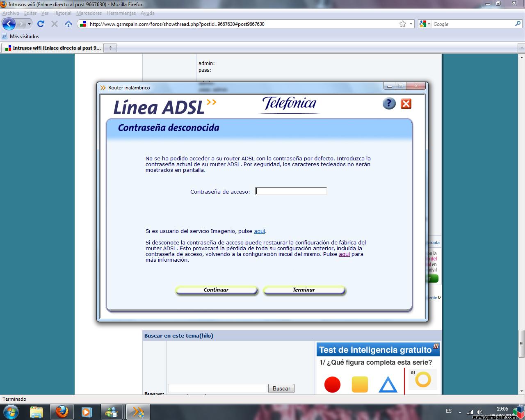
Task: Open Windows Live Messenger taskbar icon
Action: 111,411
